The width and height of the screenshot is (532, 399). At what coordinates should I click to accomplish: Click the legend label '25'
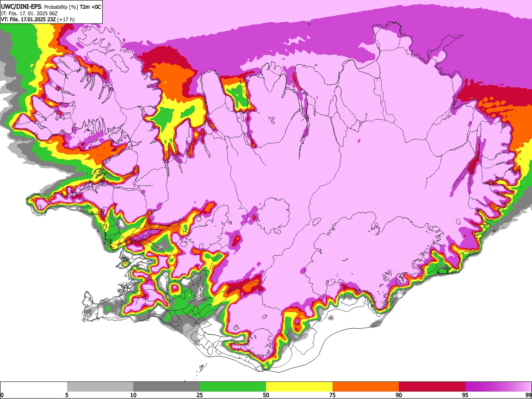click(200, 395)
